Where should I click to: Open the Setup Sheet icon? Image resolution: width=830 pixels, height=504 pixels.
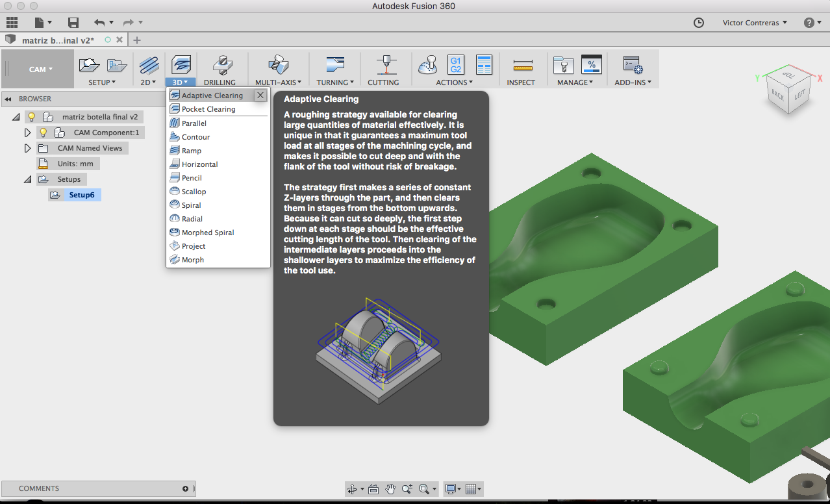coord(484,65)
